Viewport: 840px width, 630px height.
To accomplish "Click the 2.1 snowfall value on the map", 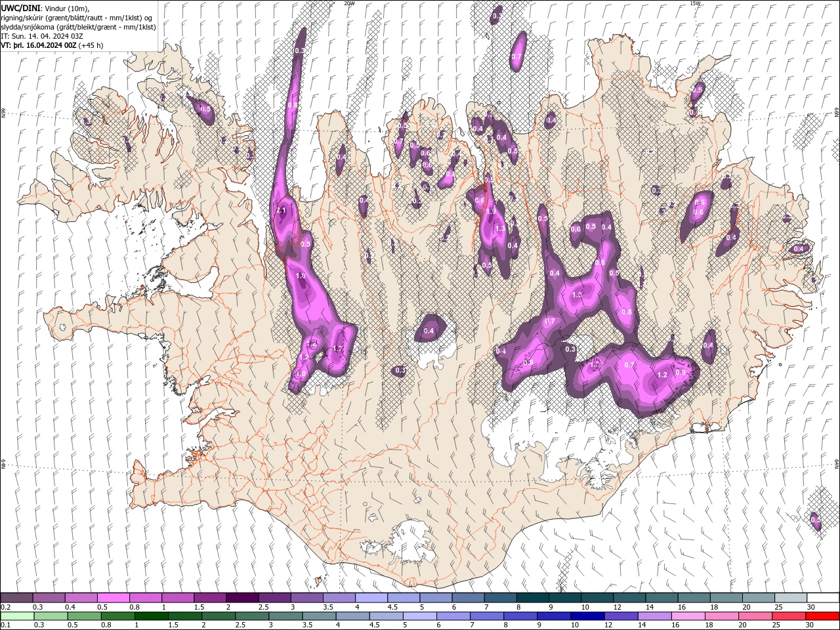I will [282, 211].
